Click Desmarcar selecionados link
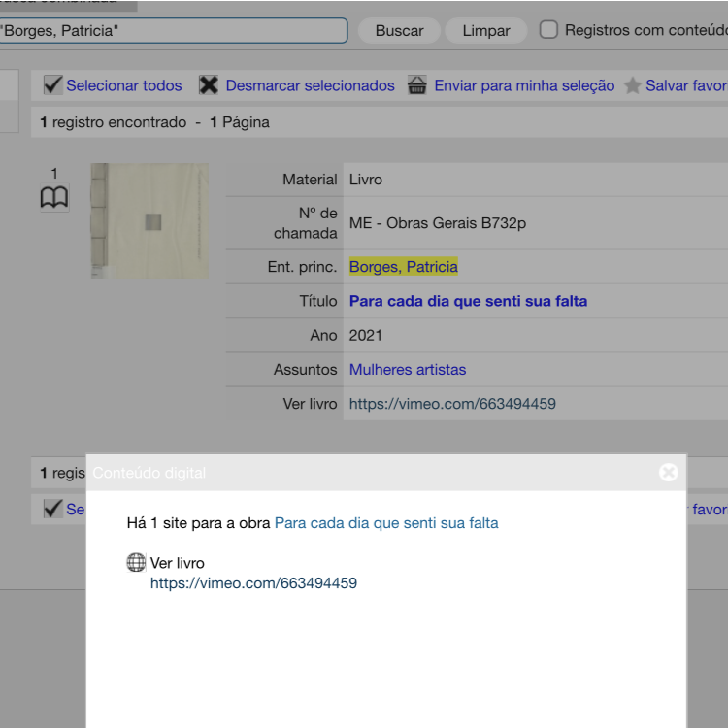The width and height of the screenshot is (728, 728). tap(311, 85)
